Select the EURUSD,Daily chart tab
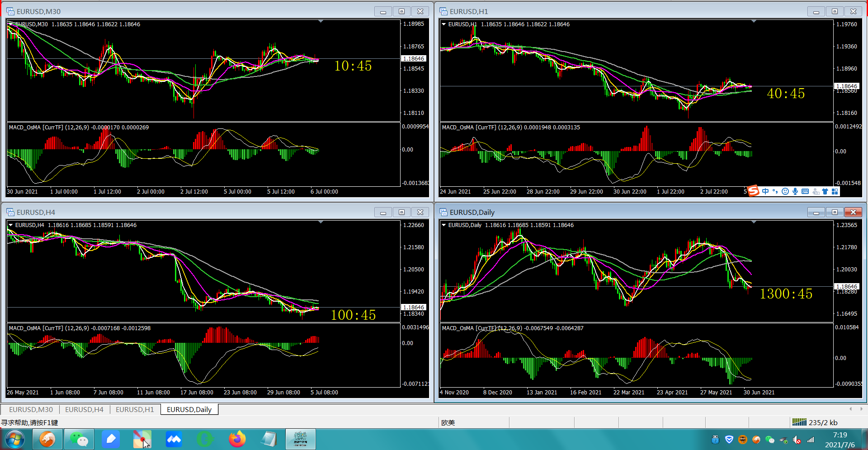The width and height of the screenshot is (868, 450). (189, 409)
